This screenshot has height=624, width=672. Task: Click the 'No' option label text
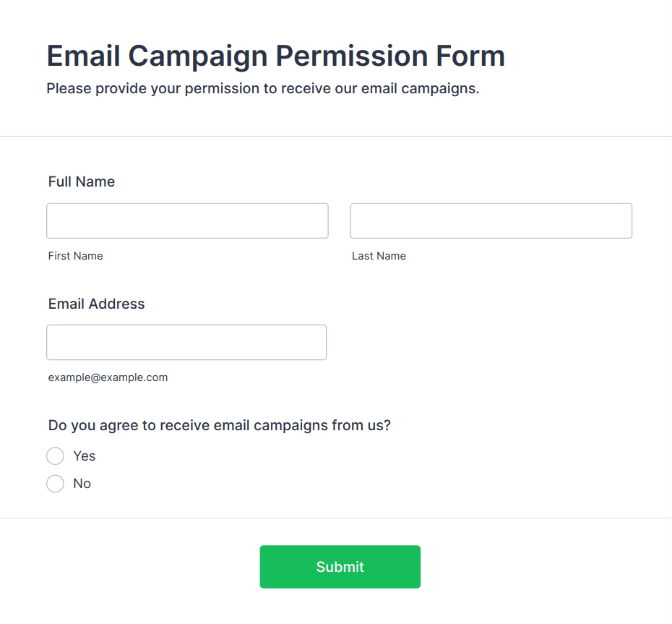[82, 484]
